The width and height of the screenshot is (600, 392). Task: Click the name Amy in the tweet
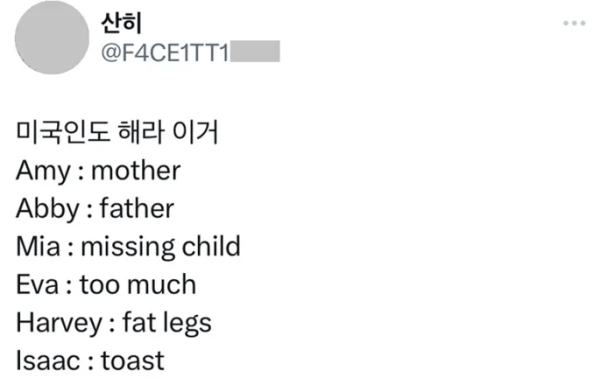click(43, 171)
